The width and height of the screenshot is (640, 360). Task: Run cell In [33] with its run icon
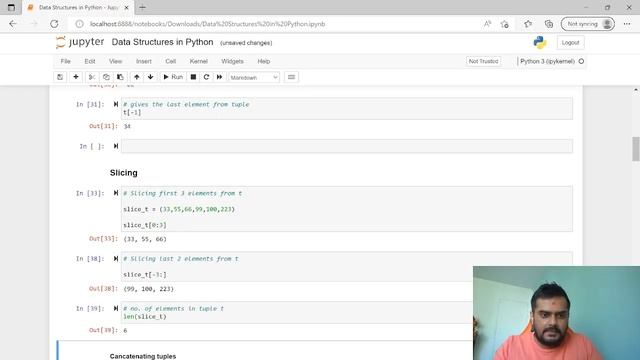(x=116, y=193)
